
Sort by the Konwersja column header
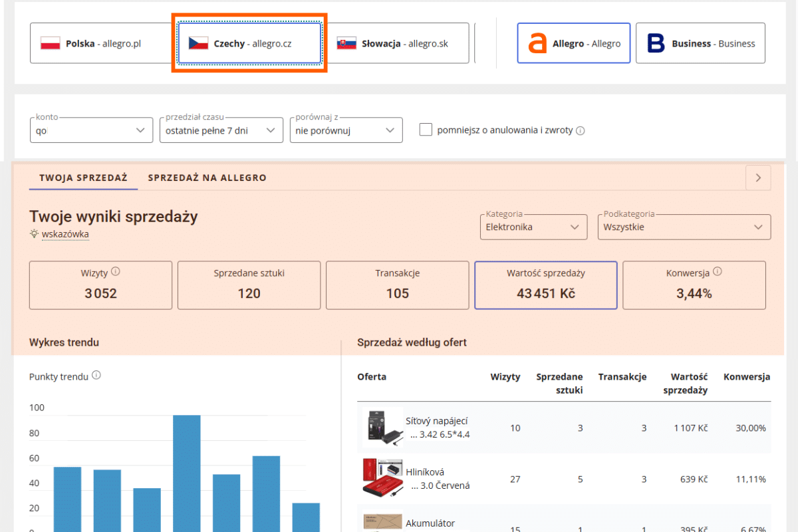click(747, 376)
